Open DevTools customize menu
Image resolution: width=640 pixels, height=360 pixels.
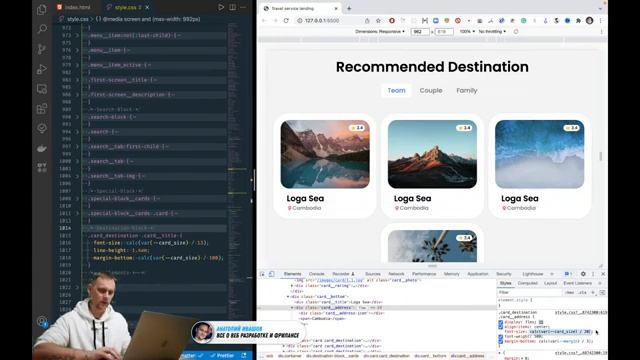point(593,274)
